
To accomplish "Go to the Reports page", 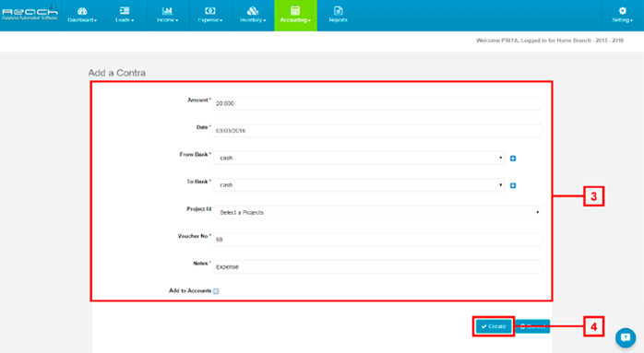I will tap(338, 15).
